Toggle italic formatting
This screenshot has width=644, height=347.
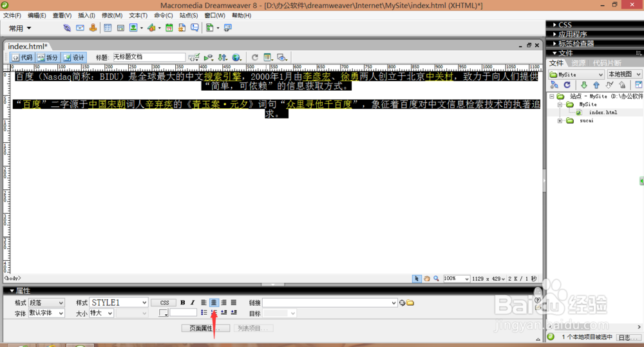[192, 303]
